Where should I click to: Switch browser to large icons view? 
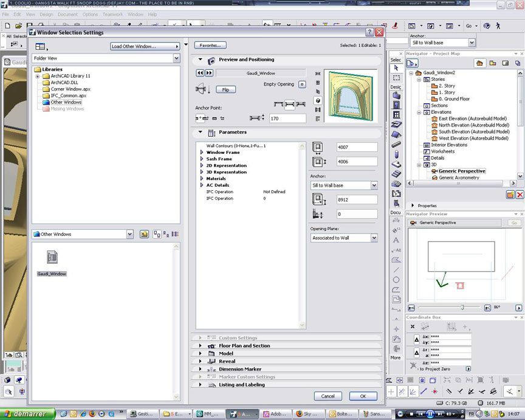coord(157,234)
